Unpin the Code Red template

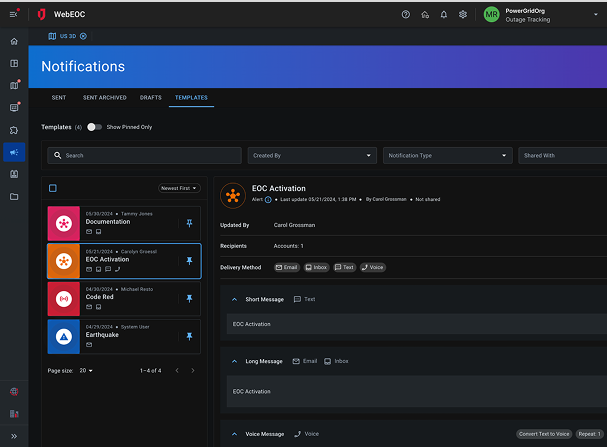pyautogui.click(x=190, y=298)
